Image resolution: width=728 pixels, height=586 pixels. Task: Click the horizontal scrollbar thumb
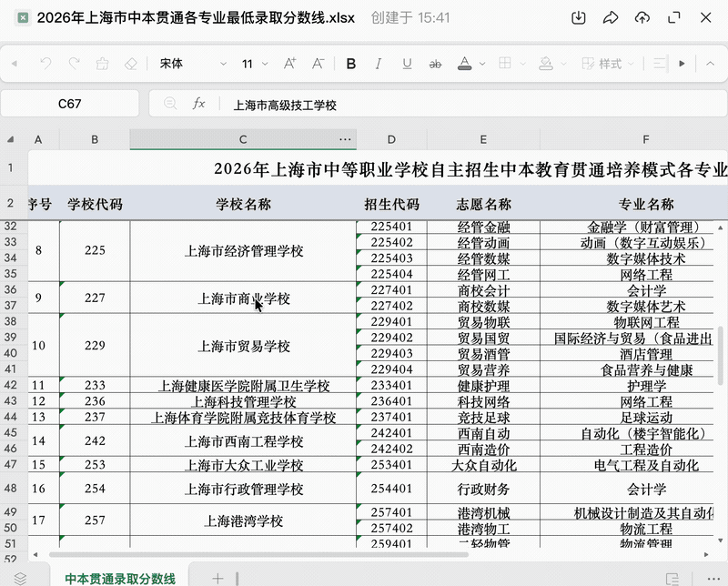coord(258,554)
